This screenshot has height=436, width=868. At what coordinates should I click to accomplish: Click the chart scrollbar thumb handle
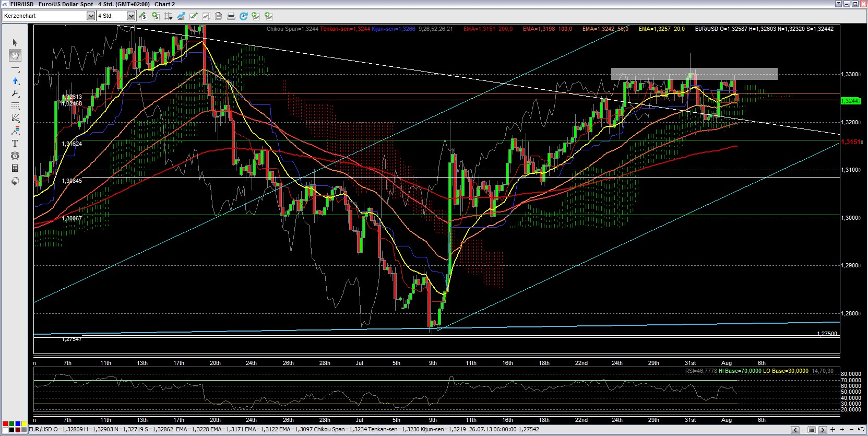click(811, 430)
